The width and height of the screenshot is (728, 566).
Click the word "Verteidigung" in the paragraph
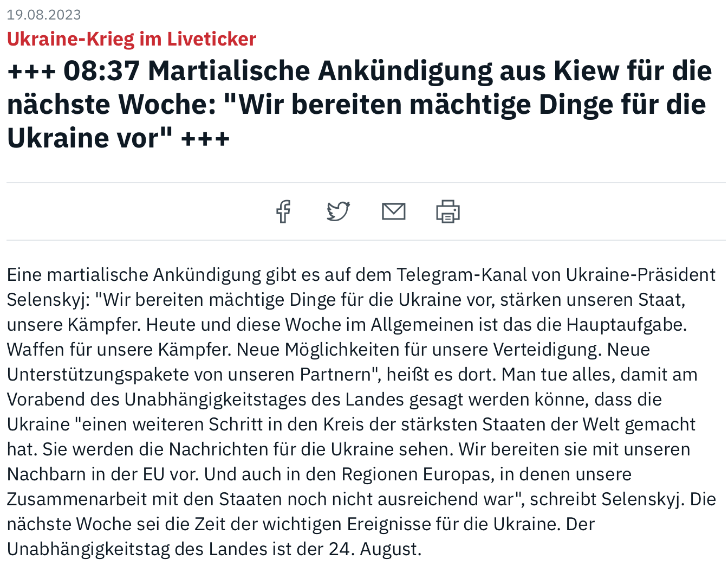546,350
